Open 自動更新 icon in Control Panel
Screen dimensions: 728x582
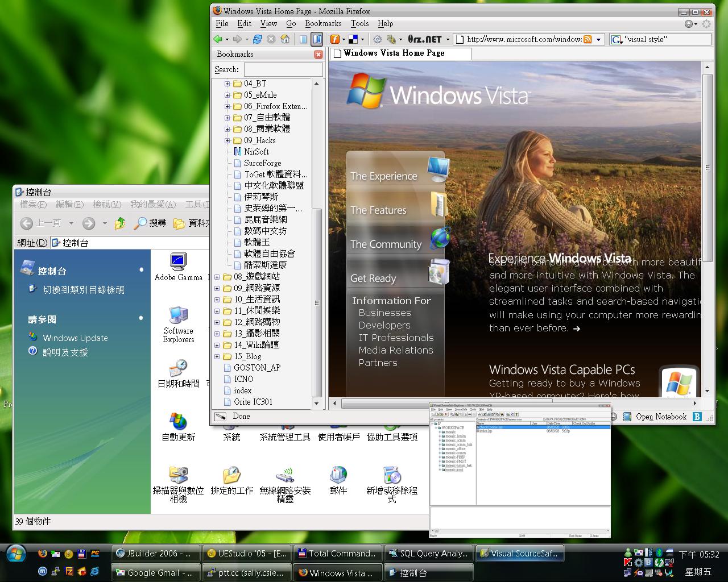tap(179, 427)
